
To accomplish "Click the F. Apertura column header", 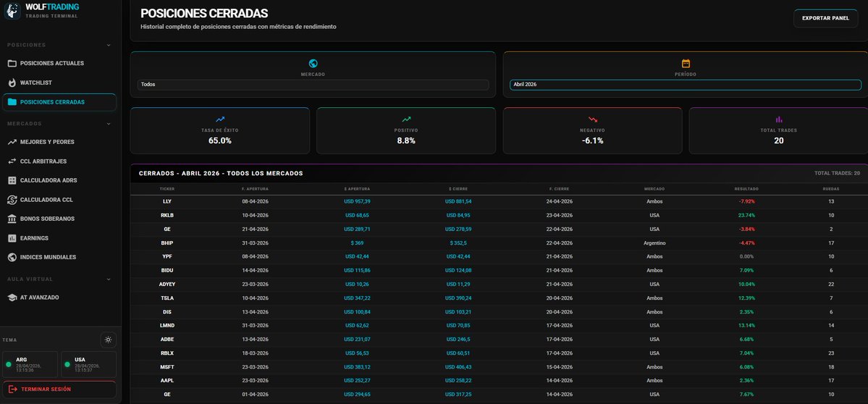I will coord(256,189).
